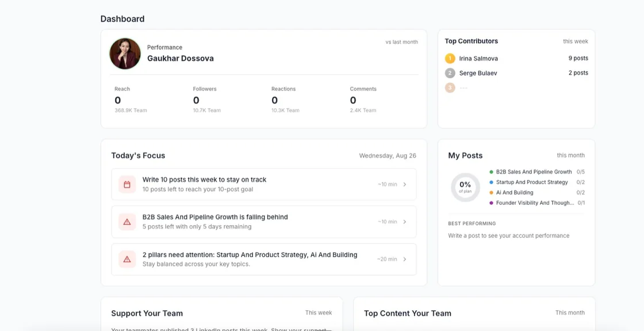Click the 9 posts count

coord(578,58)
